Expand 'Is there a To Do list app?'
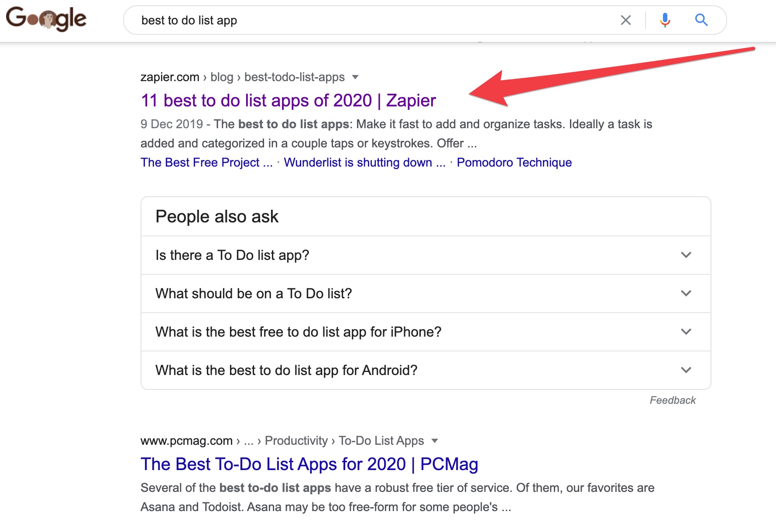This screenshot has height=532, width=776. pyautogui.click(x=426, y=255)
